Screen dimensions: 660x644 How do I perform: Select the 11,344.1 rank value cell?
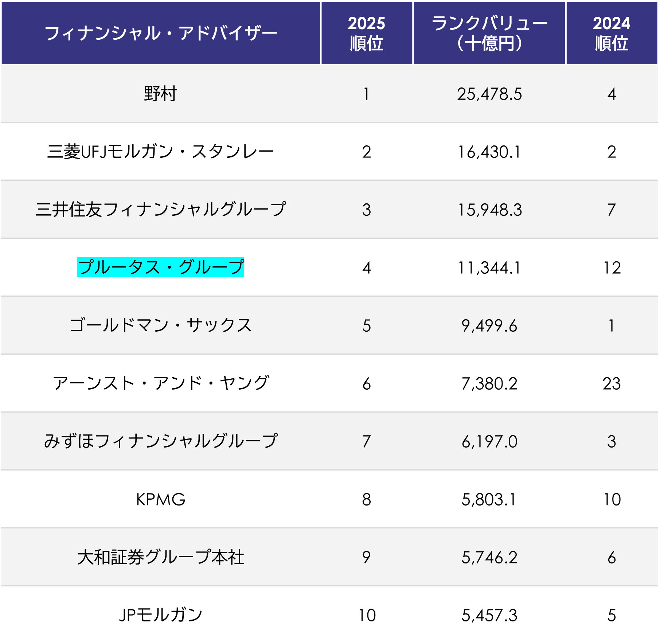(489, 268)
